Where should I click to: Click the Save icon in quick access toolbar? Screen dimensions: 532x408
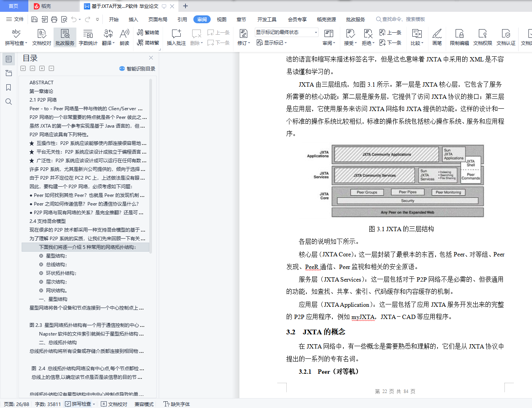click(34, 19)
